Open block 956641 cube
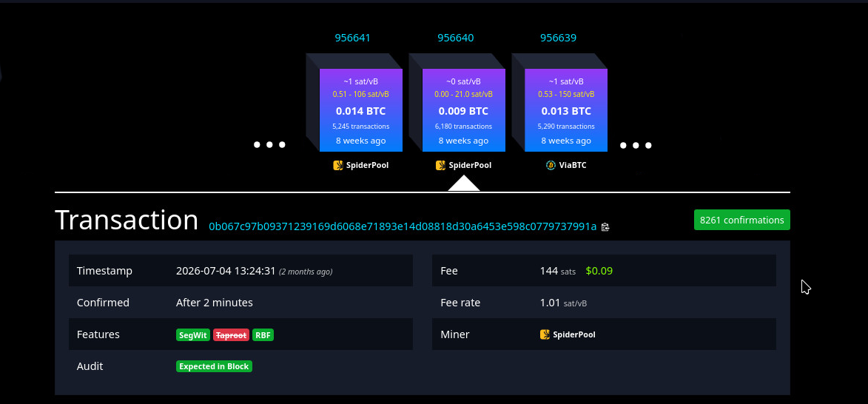 (x=361, y=110)
